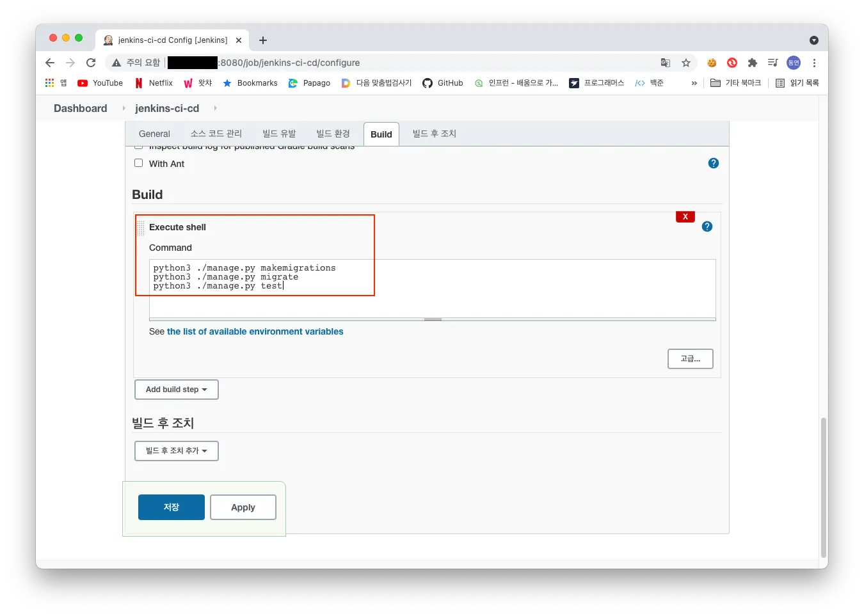
Task: Open the 프로그래머스 bookmark
Action: click(596, 83)
